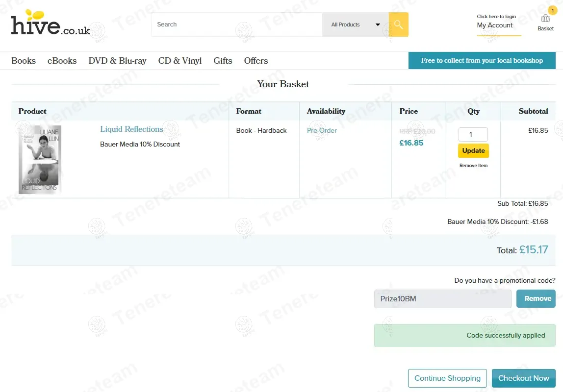
Task: Click the 'Your Basket' heading
Action: [x=283, y=84]
